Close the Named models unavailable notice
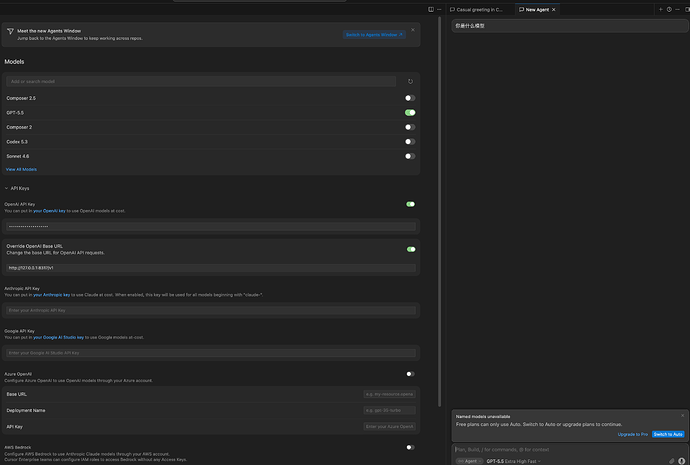Viewport: 690px width, 465px height. (x=683, y=415)
